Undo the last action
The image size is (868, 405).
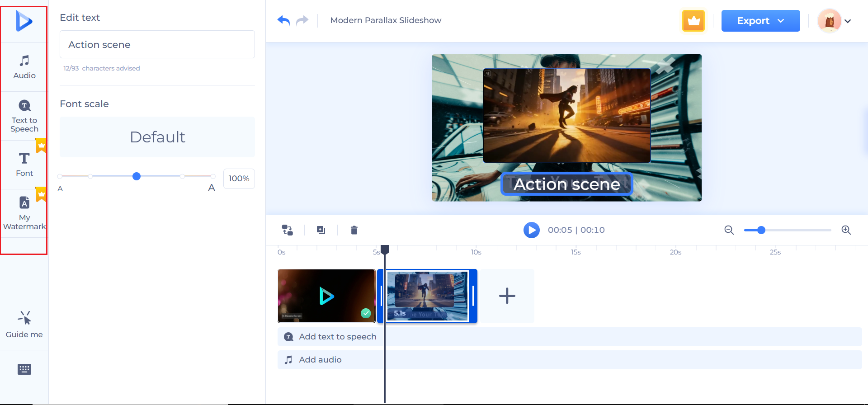283,20
